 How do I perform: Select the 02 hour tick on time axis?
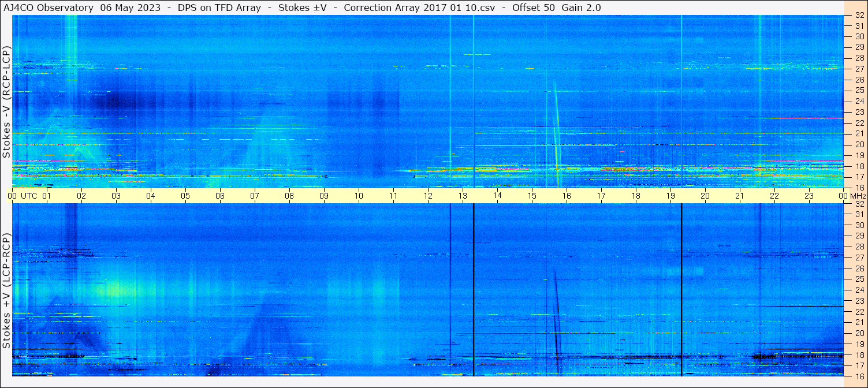(81, 196)
